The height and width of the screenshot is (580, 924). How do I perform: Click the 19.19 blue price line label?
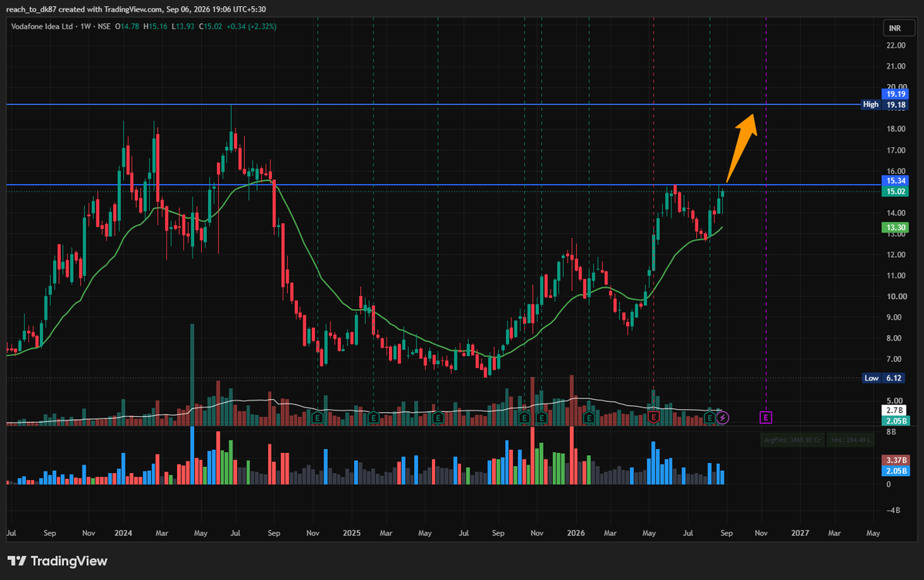[895, 94]
